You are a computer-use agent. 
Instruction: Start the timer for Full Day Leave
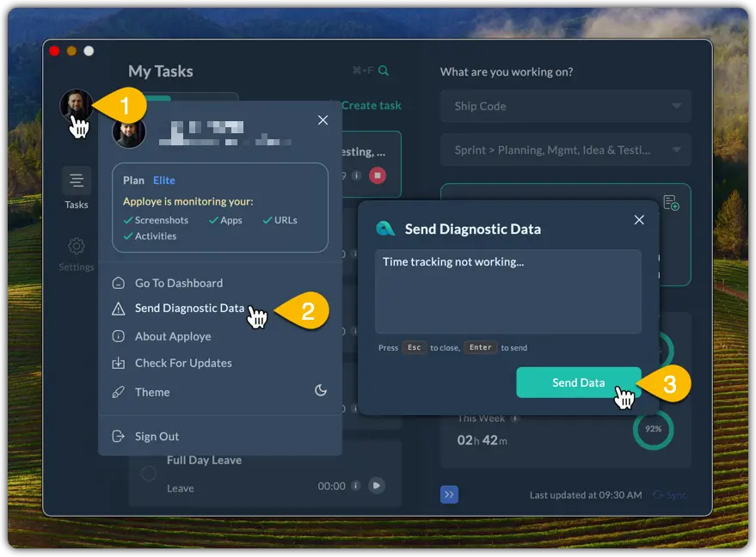377,486
